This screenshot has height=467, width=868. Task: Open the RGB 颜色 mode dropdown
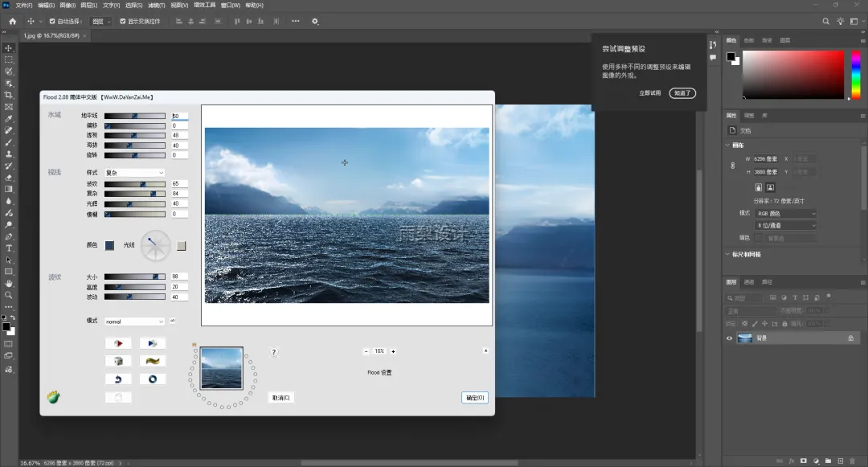[785, 214]
